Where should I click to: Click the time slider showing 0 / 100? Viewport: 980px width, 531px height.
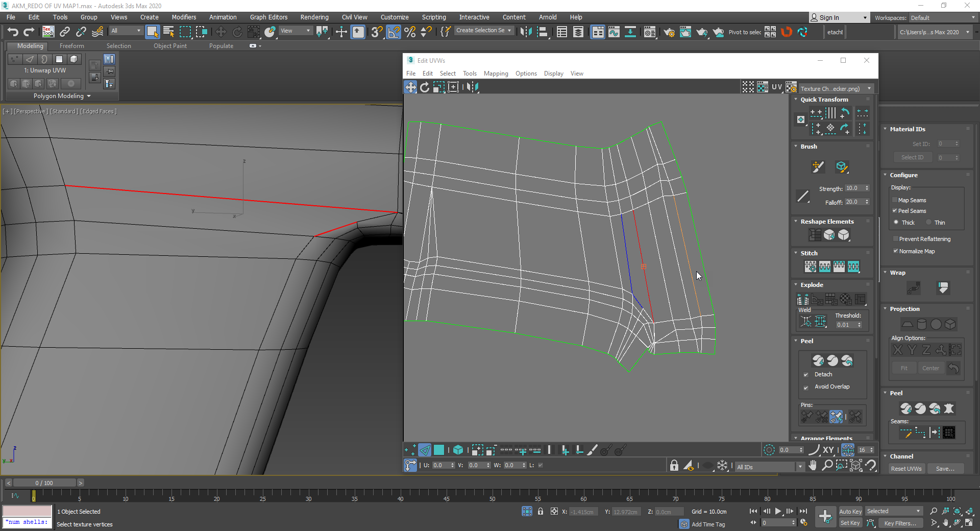tap(44, 483)
